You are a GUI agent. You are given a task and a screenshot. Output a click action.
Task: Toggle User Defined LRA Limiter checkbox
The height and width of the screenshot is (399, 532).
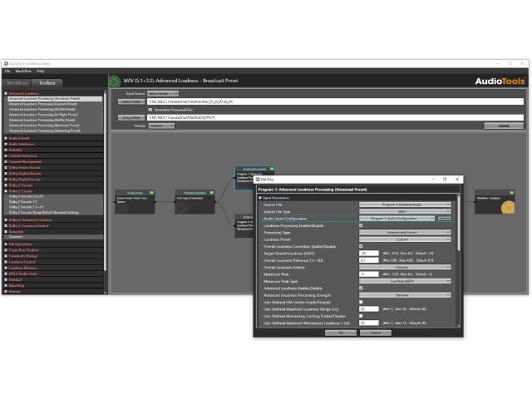(361, 302)
